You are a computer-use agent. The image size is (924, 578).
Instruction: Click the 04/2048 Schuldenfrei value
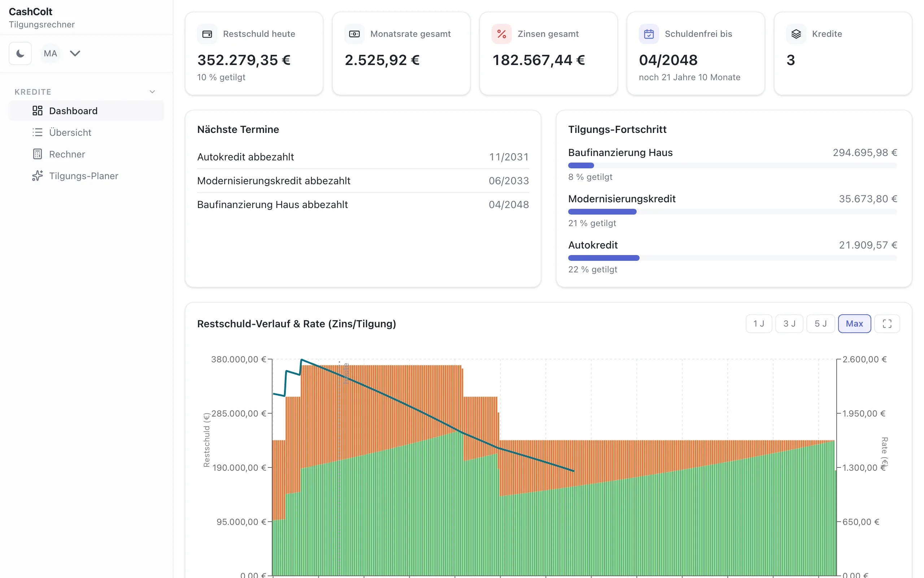coord(668,60)
